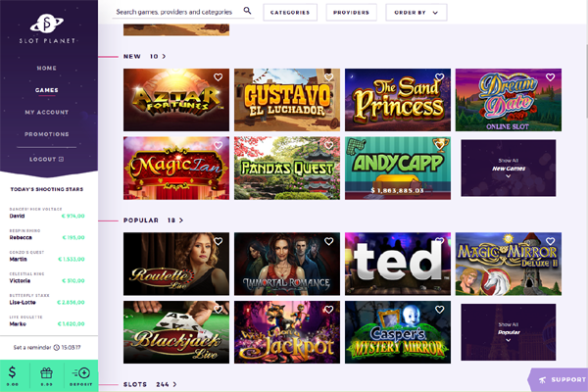This screenshot has height=392, width=588.
Task: Go to Home in sidebar
Action: [x=46, y=68]
